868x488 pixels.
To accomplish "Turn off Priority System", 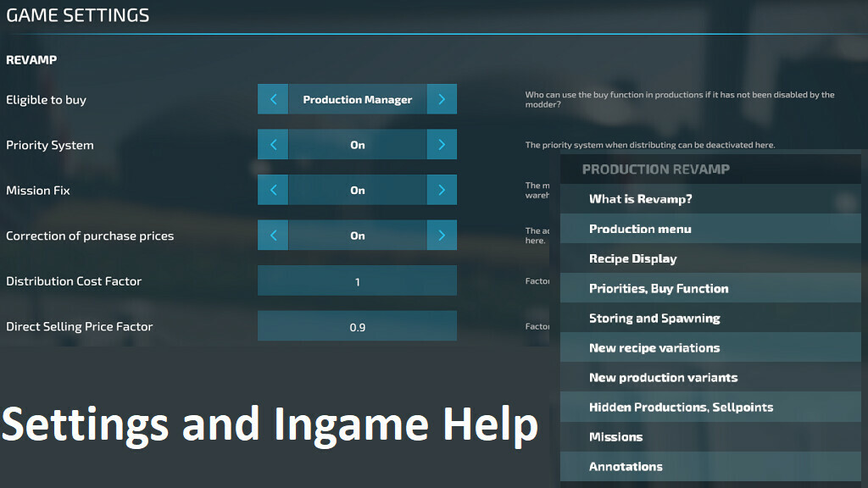I will click(357, 144).
